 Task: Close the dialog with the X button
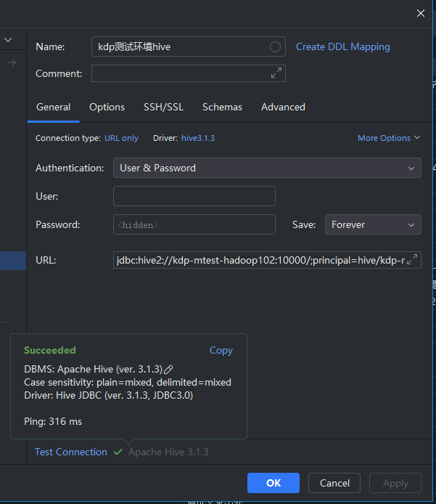point(421,13)
